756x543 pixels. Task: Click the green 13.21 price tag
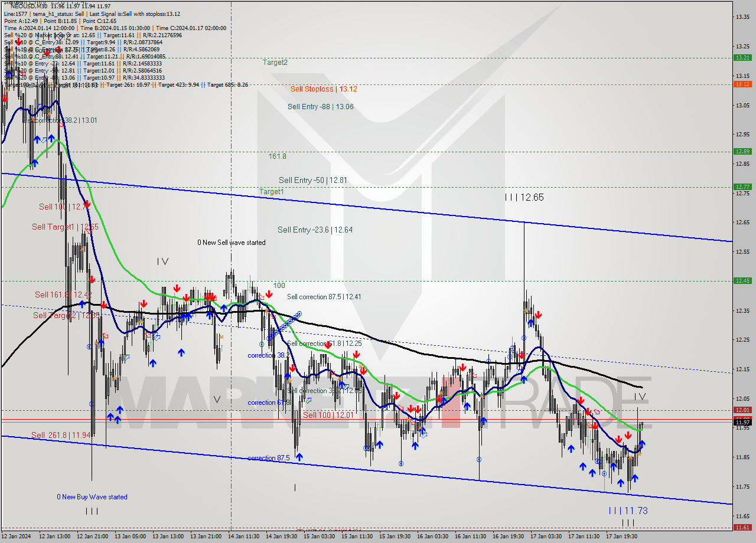[742, 57]
